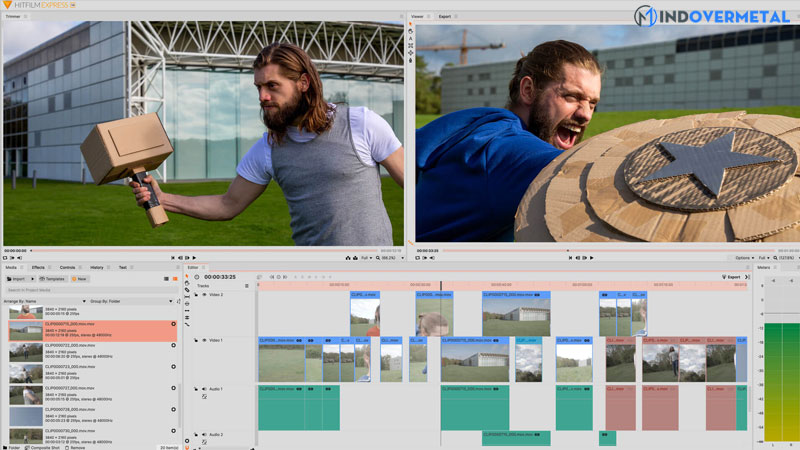Switch to the Effects tab
Viewport: 800px width, 450px height.
(38, 267)
